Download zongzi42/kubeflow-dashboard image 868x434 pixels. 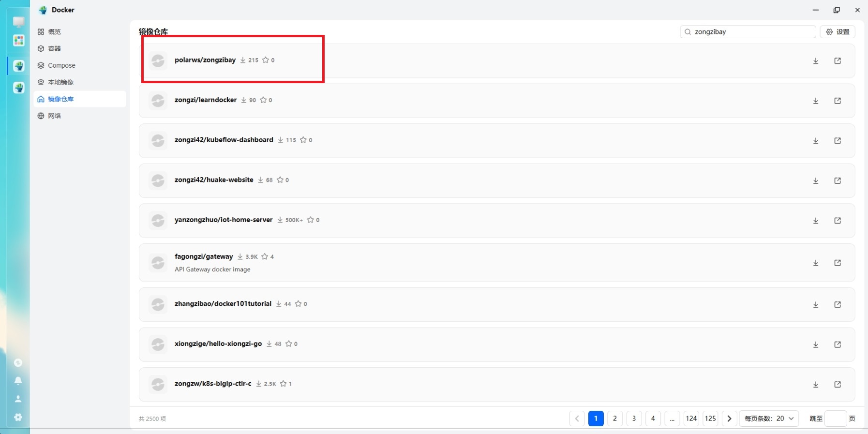click(816, 141)
